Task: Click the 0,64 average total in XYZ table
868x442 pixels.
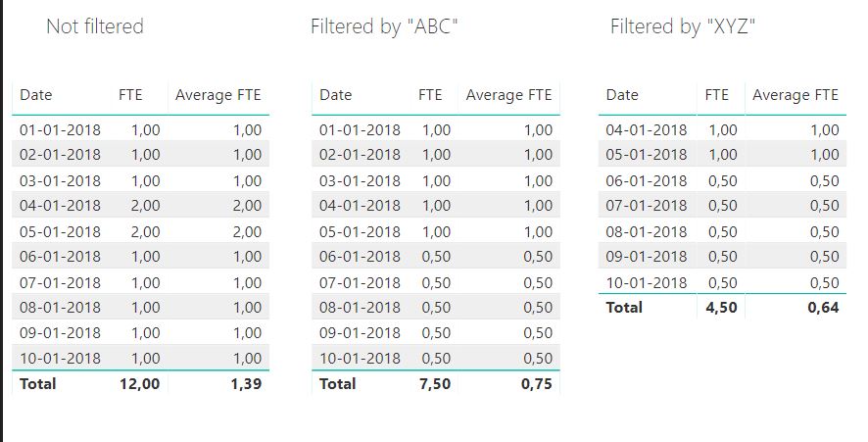Action: (x=823, y=307)
